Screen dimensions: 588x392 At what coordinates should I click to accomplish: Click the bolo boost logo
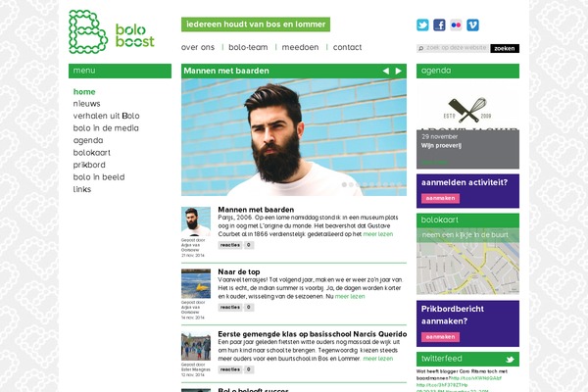[x=112, y=32]
